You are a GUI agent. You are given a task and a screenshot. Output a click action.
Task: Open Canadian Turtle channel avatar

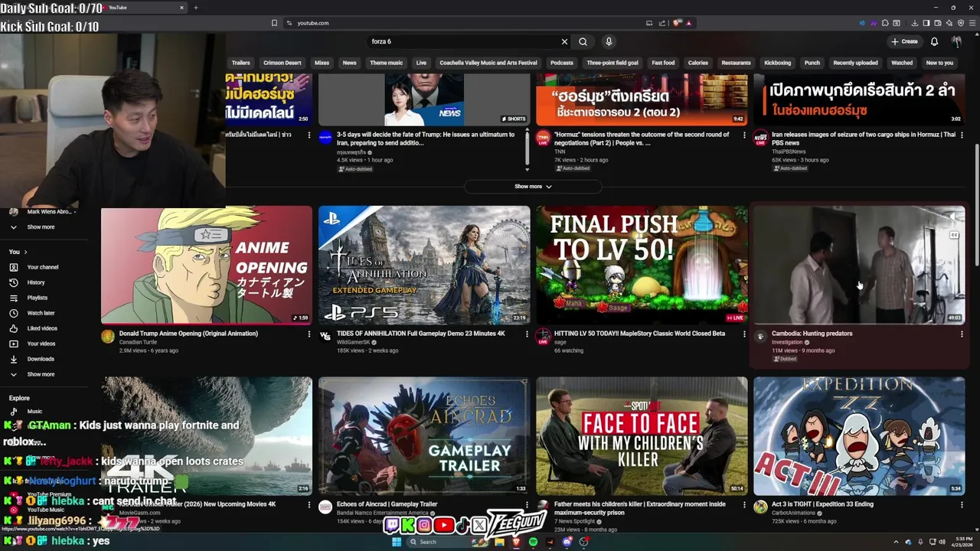point(108,337)
